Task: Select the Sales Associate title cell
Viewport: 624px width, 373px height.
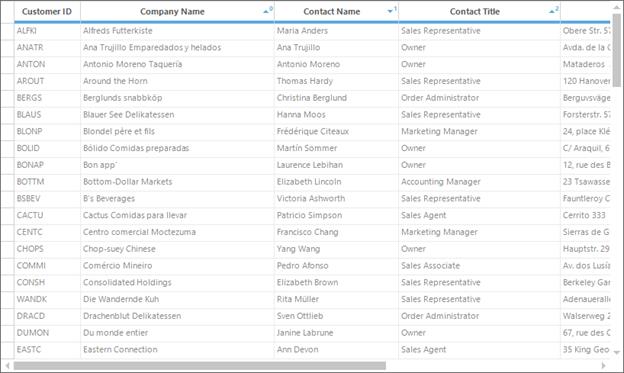Action: point(479,266)
